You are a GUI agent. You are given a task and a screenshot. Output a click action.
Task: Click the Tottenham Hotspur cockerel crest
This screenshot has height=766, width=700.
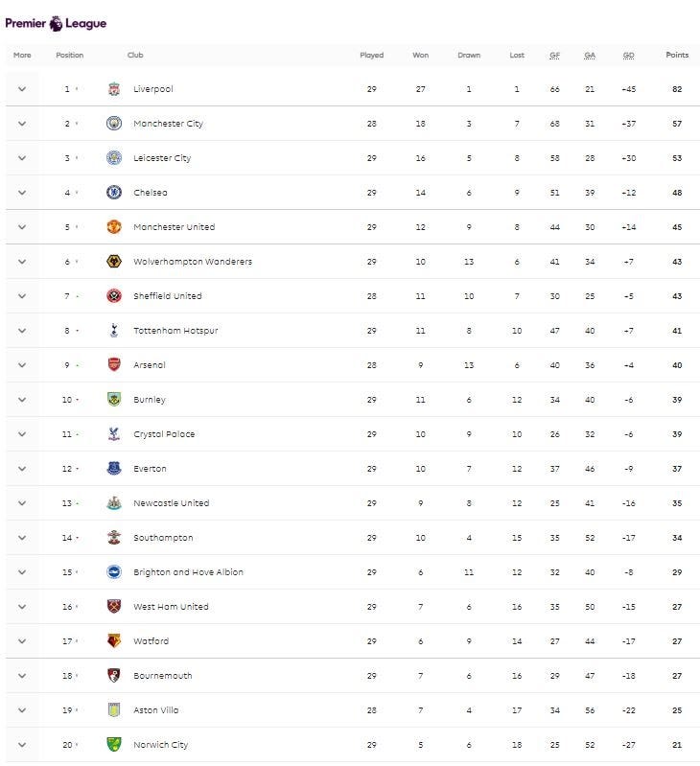114,330
